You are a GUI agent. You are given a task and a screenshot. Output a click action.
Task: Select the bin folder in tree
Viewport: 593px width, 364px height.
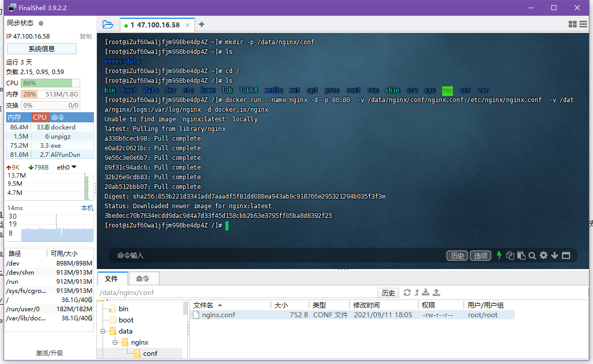tap(123, 309)
